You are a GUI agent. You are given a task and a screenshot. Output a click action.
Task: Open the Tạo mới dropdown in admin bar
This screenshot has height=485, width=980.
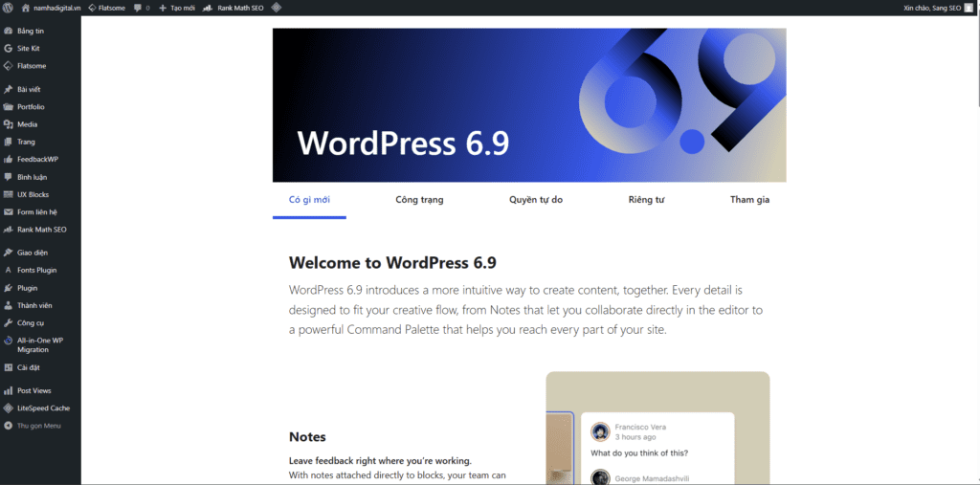click(x=177, y=8)
